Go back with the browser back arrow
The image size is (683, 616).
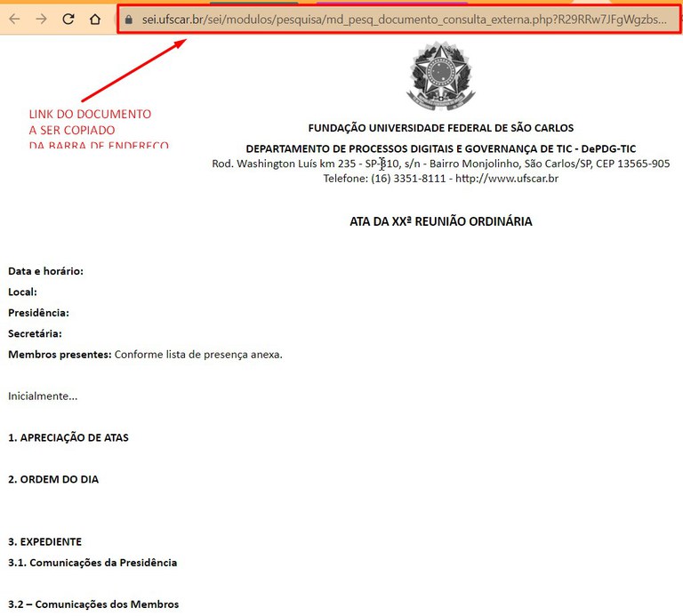pos(14,20)
